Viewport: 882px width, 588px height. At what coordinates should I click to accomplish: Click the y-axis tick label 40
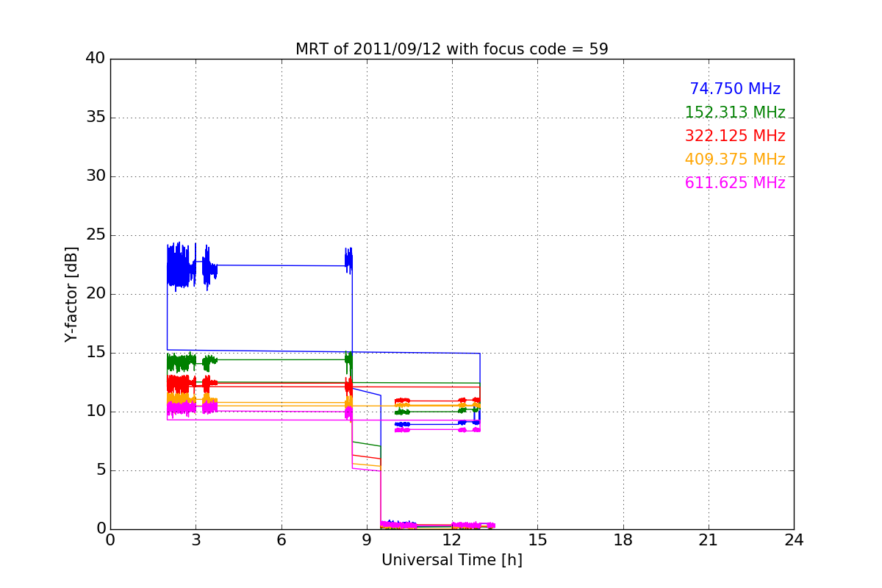96,59
